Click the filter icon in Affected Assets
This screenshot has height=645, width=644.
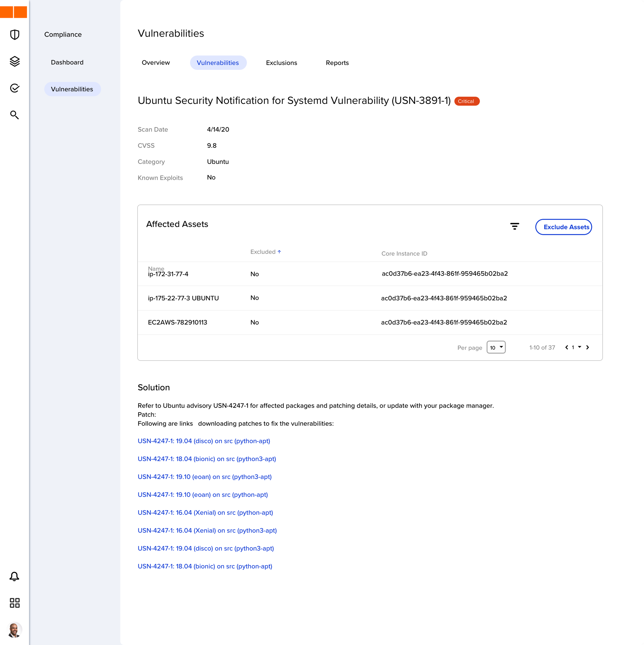click(514, 227)
